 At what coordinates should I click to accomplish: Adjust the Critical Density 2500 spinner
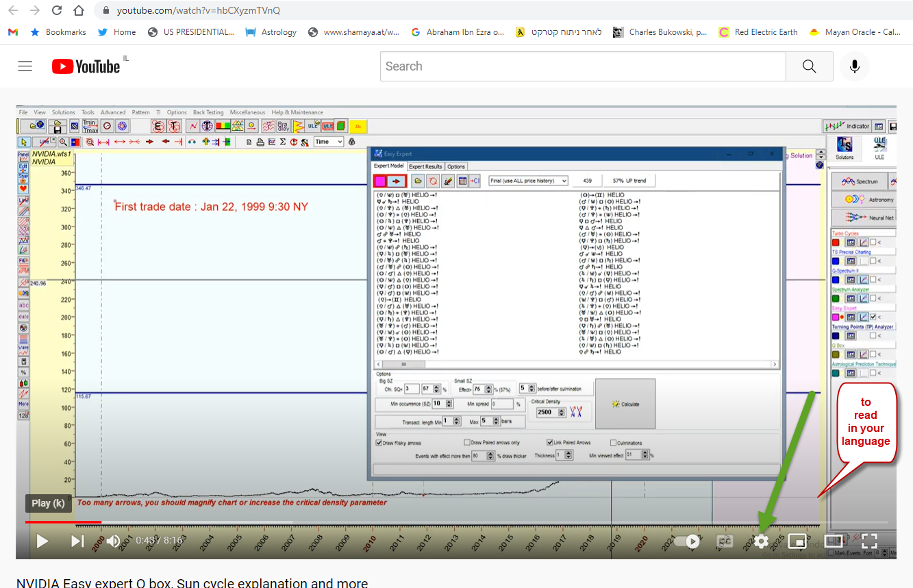(x=562, y=412)
